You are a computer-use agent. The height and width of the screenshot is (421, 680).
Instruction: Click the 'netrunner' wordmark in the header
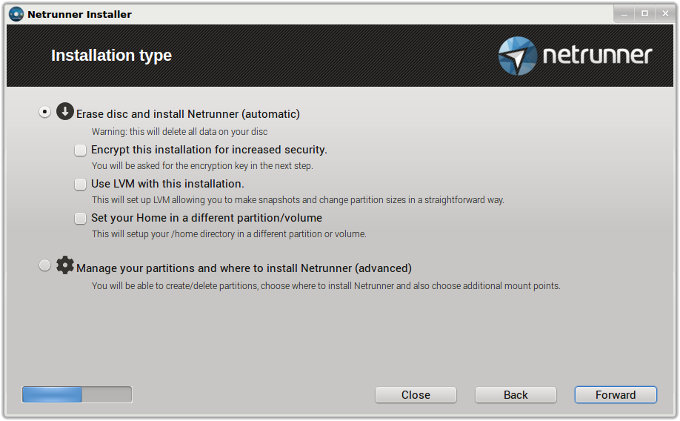(597, 55)
